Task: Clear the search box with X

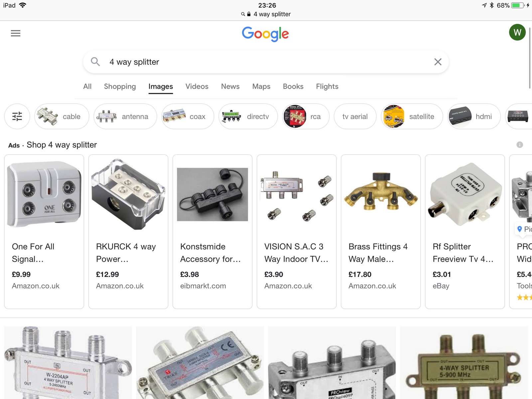Action: pos(438,62)
